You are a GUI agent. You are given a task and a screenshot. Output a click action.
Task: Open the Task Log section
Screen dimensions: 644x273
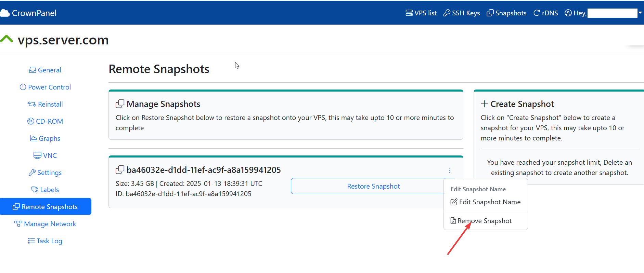coord(45,241)
